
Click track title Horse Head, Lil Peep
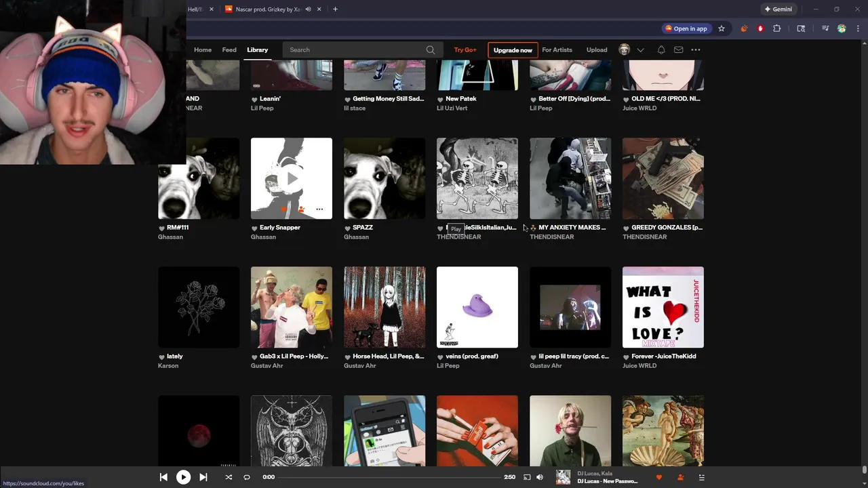pos(389,357)
